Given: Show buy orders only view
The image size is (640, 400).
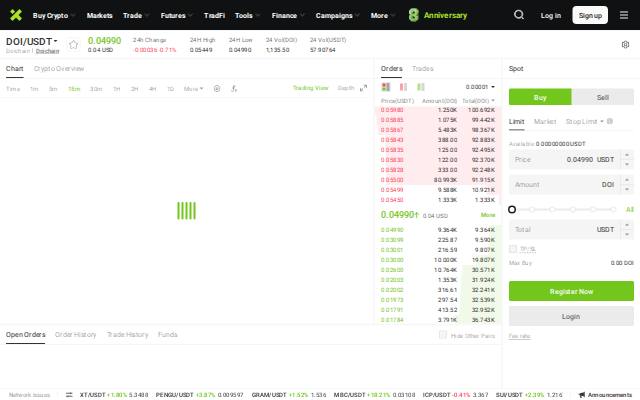Looking at the screenshot, I should click(421, 87).
